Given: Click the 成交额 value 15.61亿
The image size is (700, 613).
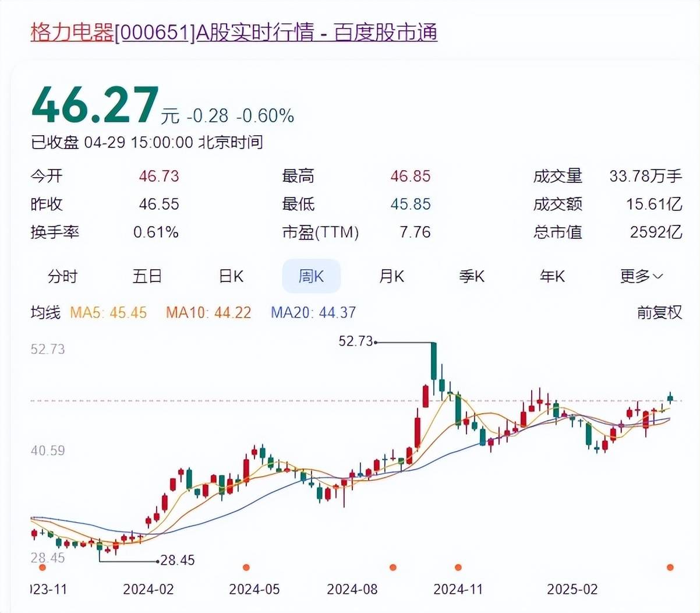Looking at the screenshot, I should click(654, 204).
